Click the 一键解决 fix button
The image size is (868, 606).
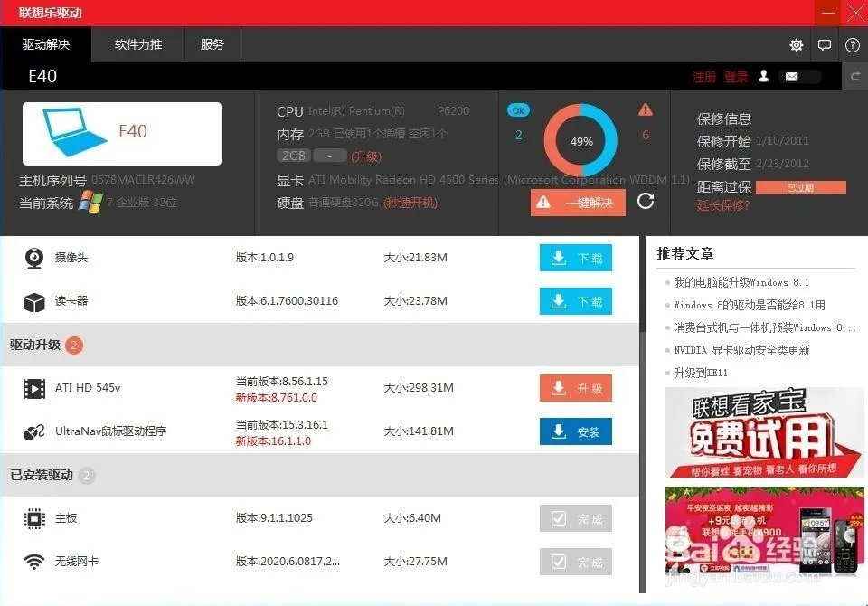pos(577,202)
